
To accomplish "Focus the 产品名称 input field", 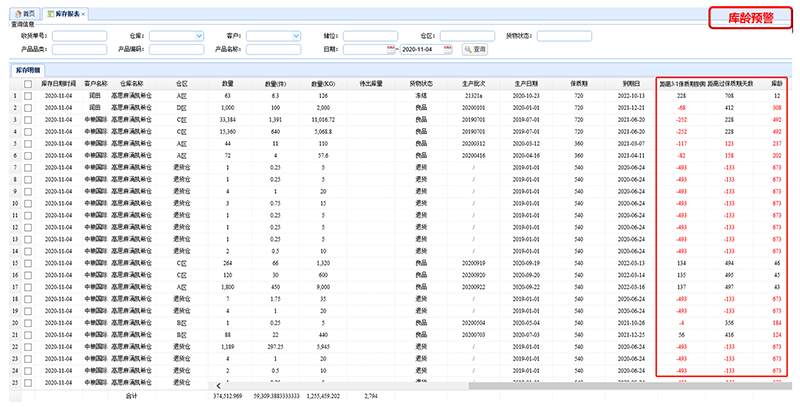I will [273, 49].
